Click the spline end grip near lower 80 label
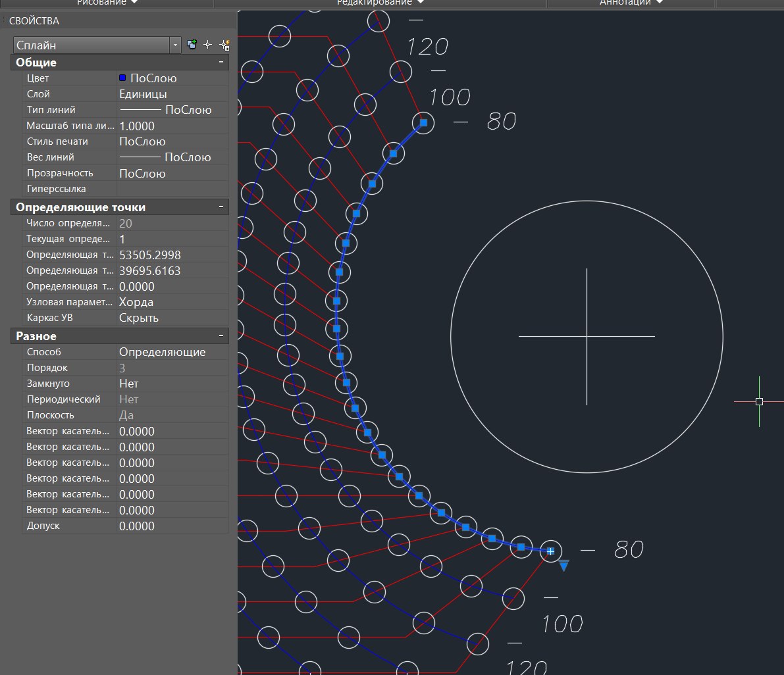784x675 pixels. tap(550, 551)
